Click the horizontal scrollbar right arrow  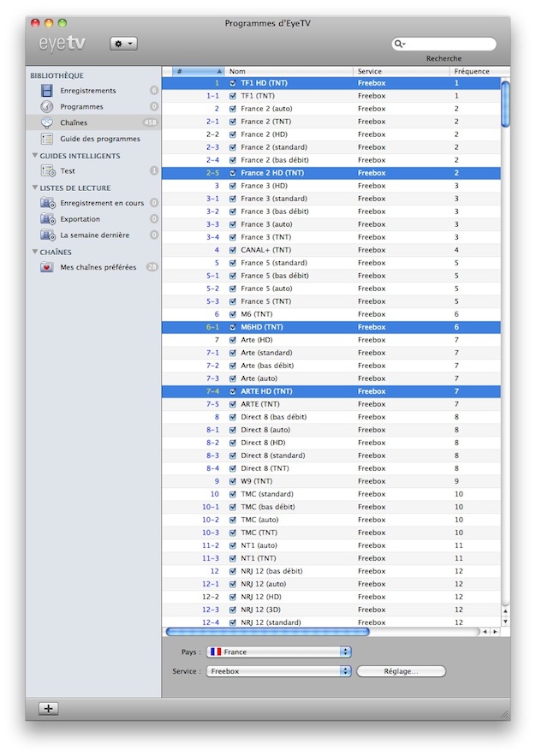click(495, 632)
